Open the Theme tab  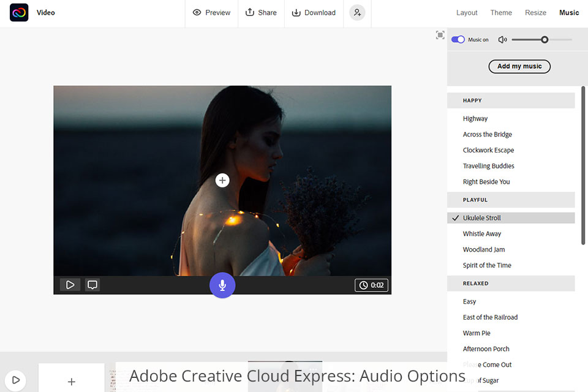point(500,12)
